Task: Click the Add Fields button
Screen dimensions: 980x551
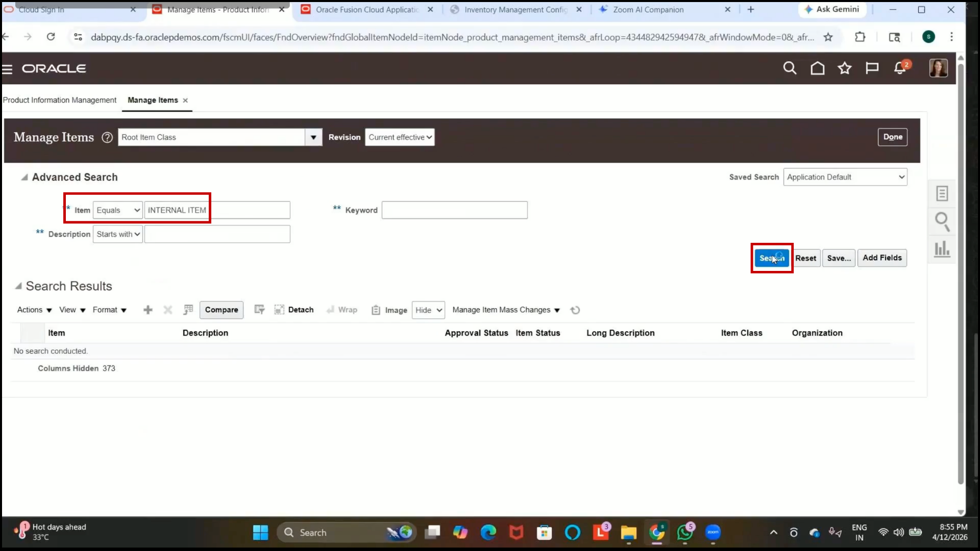Action: pyautogui.click(x=882, y=258)
